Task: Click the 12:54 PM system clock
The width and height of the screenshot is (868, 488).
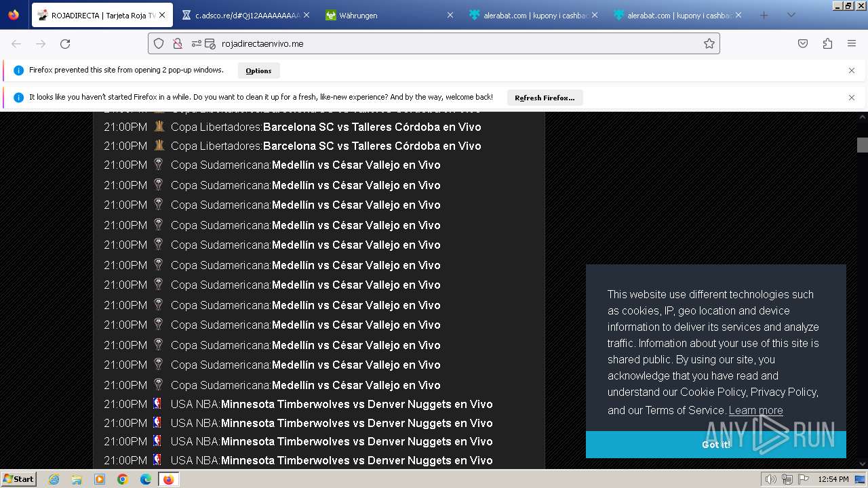Action: [x=833, y=479]
